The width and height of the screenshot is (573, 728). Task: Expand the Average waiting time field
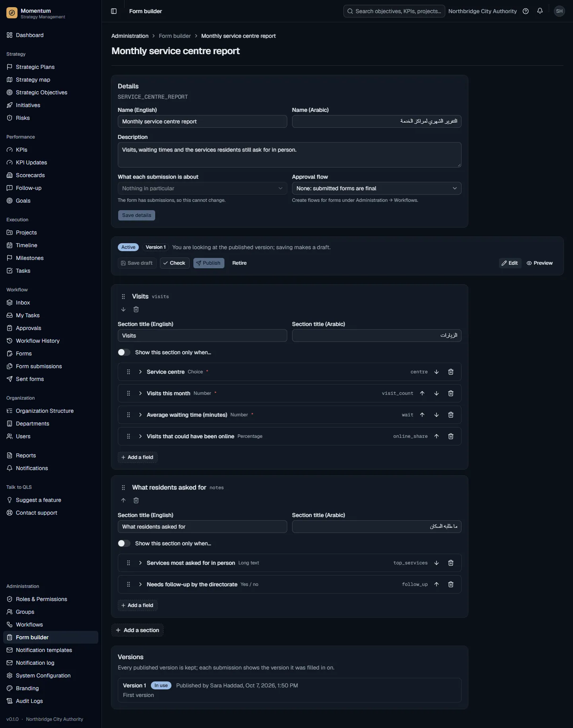140,415
